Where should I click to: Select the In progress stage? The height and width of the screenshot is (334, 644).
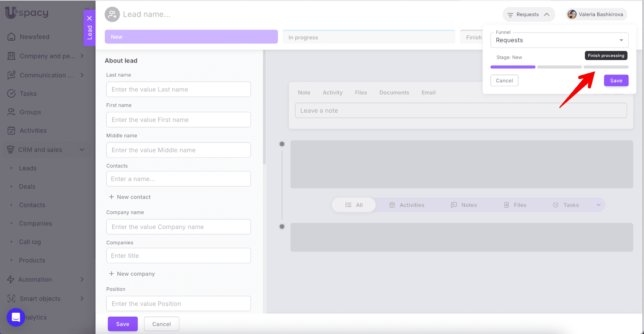pos(369,37)
